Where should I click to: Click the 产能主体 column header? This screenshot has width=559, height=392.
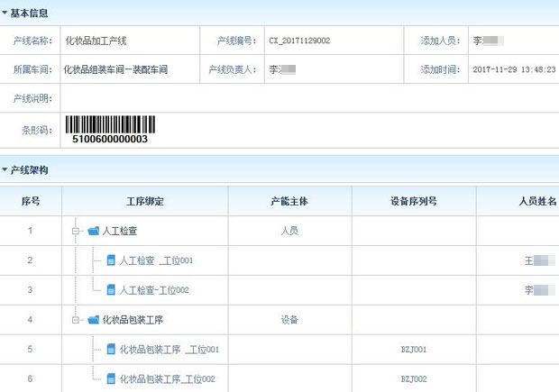289,201
